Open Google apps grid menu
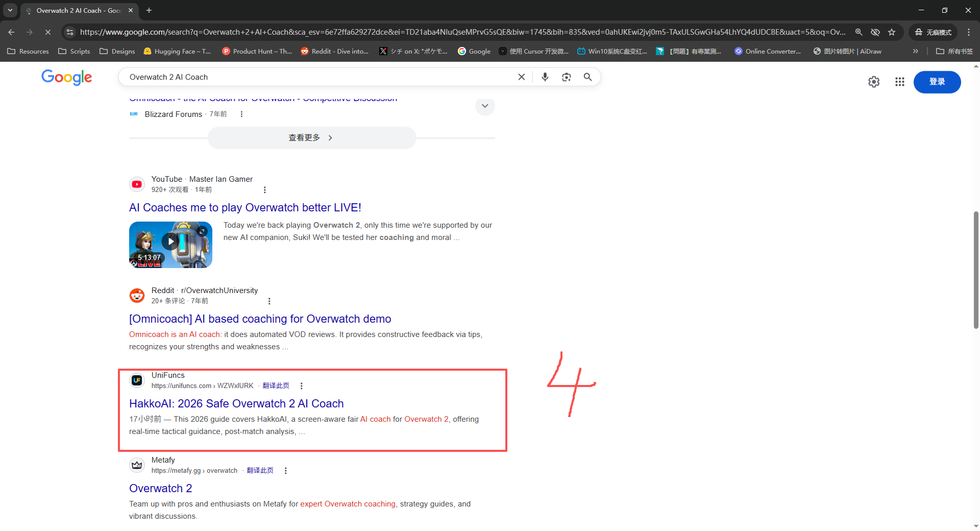The width and height of the screenshot is (980, 531). tap(899, 82)
